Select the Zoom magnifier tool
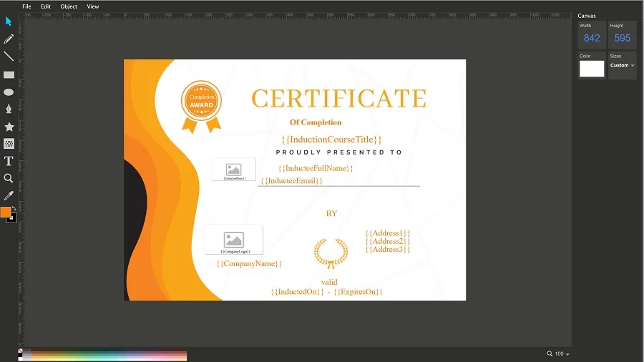Screen dimensions: 644x362 point(9,178)
